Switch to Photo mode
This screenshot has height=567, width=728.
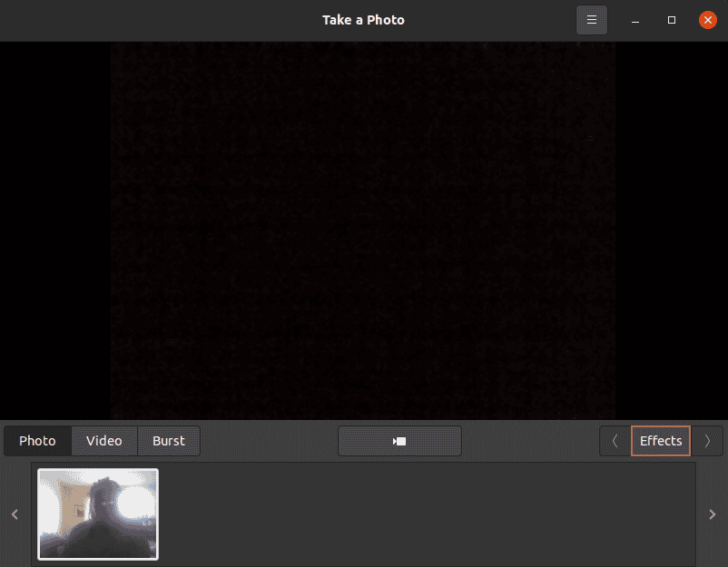click(37, 441)
